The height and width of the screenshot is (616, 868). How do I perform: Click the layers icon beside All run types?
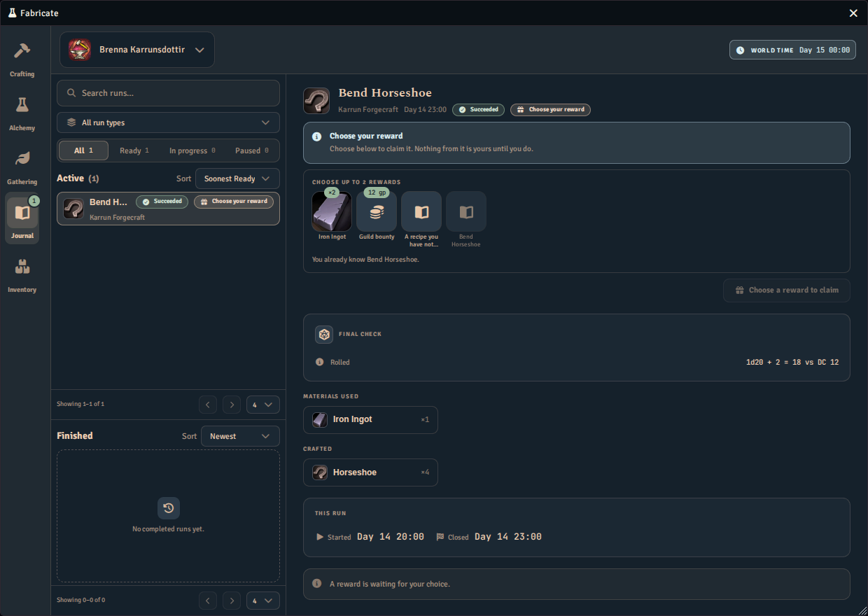pos(71,122)
